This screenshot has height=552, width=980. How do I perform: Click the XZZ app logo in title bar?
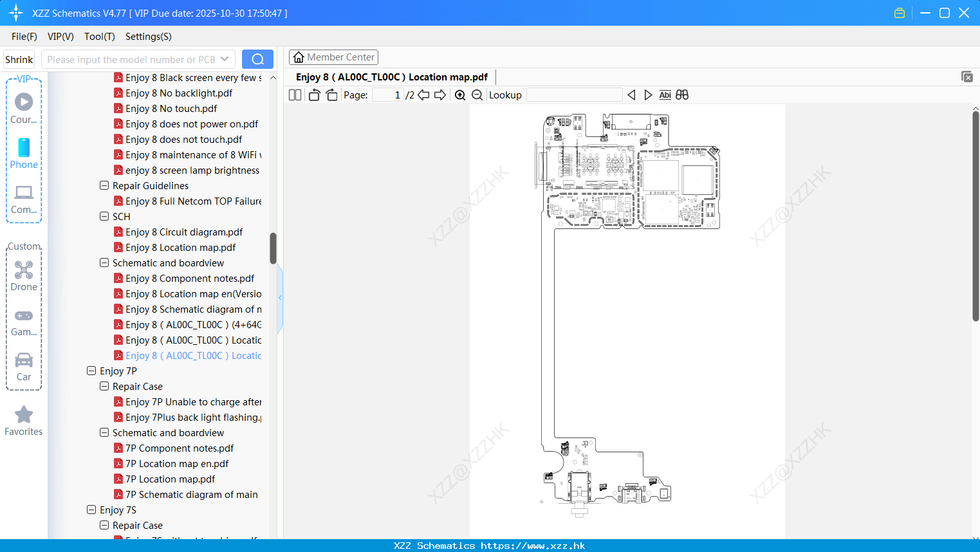(16, 13)
